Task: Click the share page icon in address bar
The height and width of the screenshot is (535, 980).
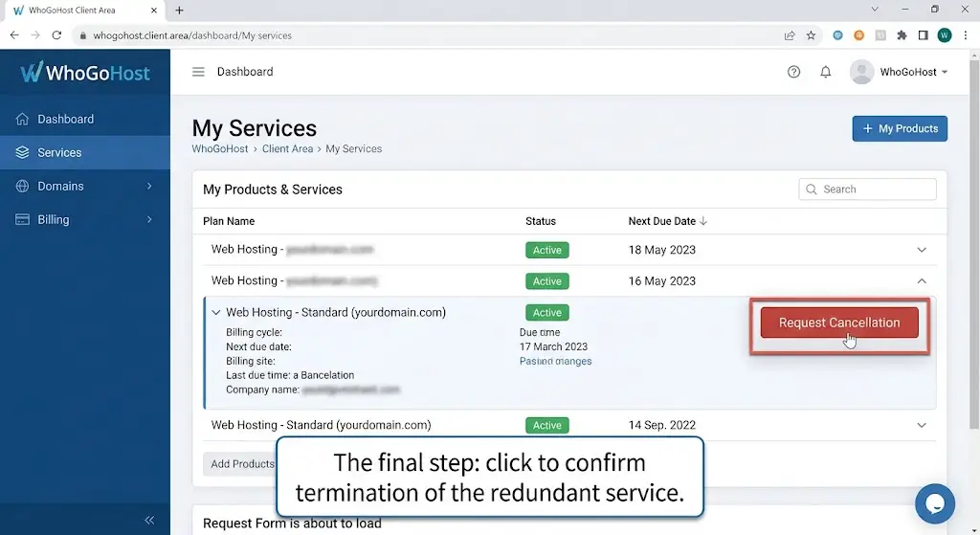Action: pyautogui.click(x=790, y=35)
